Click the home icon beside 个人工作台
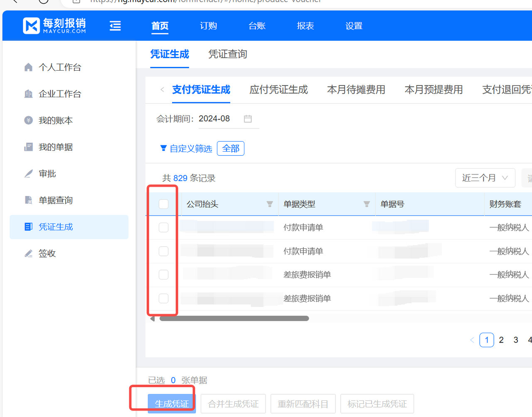The height and width of the screenshot is (417, 532). [28, 67]
